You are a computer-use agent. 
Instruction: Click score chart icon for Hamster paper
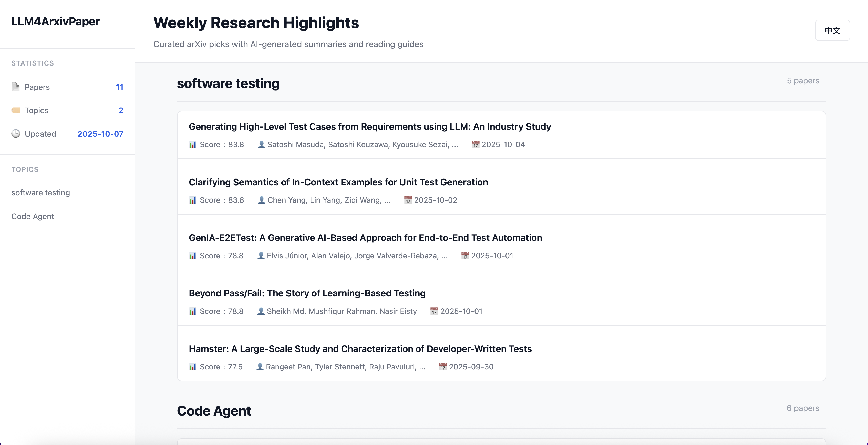pyautogui.click(x=192, y=367)
